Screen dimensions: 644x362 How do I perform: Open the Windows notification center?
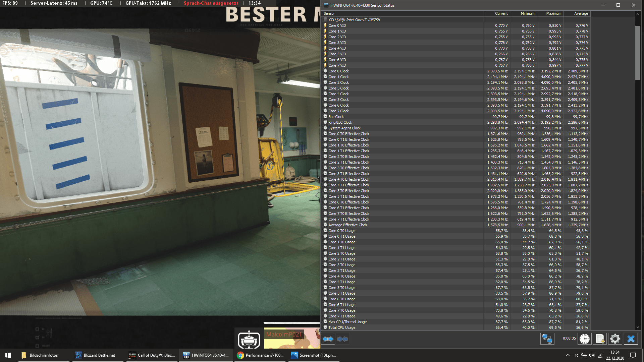(633, 355)
